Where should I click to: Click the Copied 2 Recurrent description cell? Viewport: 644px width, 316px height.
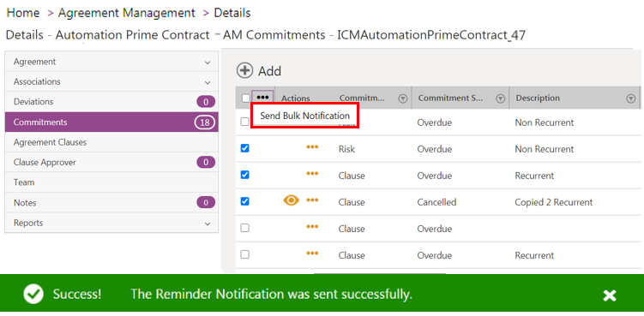click(x=554, y=202)
